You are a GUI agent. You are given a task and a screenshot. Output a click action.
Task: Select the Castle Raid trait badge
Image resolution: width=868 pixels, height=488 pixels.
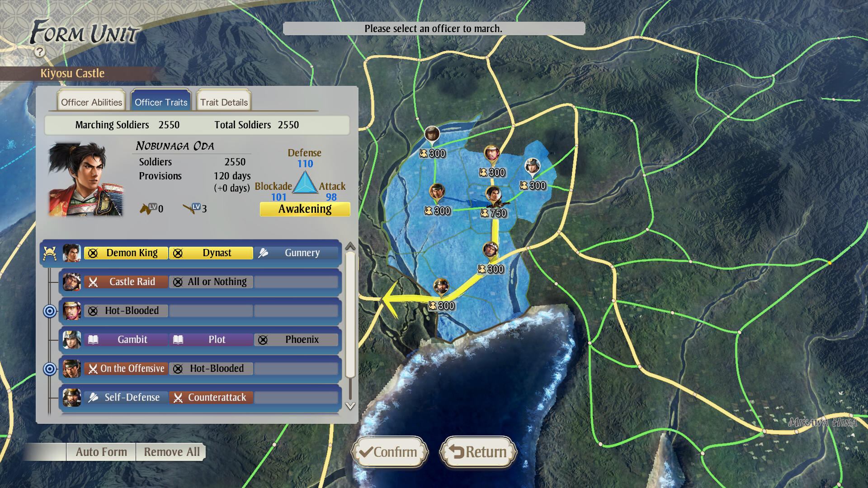125,282
